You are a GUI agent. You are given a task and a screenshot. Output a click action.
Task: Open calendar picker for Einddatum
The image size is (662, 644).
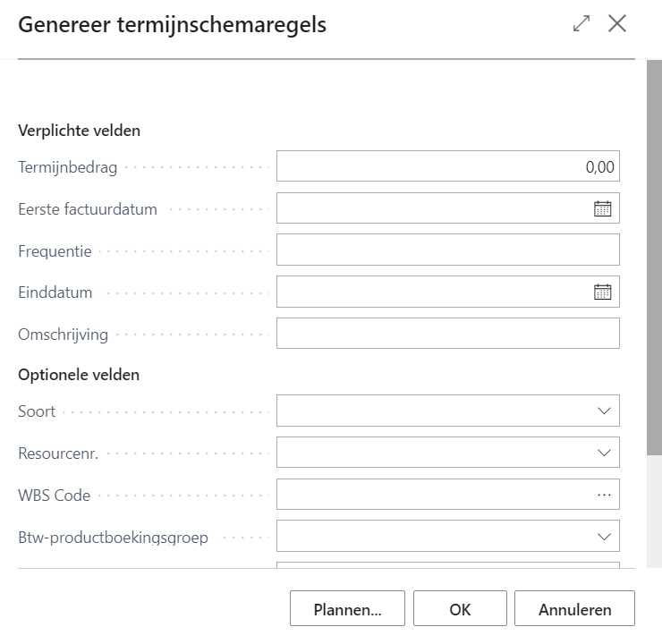[603, 292]
